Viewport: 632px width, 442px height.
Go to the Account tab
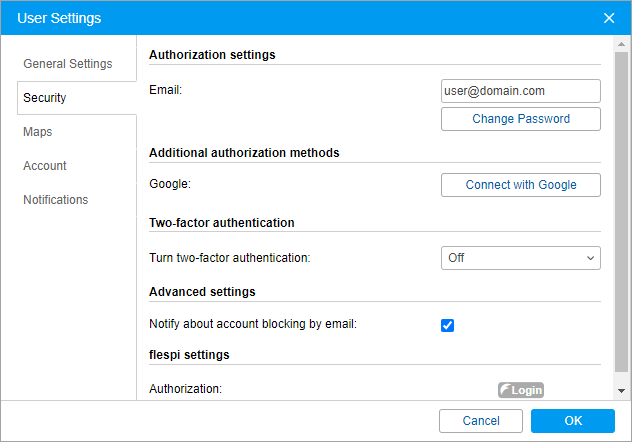45,166
